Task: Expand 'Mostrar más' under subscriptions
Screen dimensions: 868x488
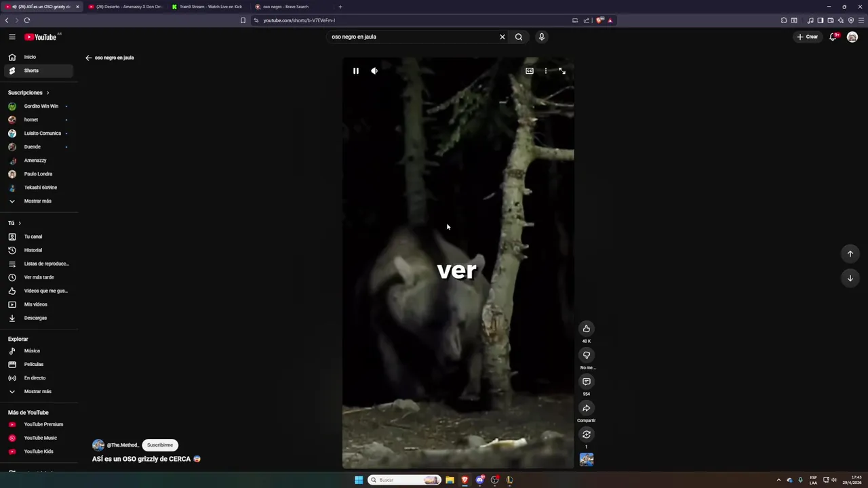Action: pos(38,201)
